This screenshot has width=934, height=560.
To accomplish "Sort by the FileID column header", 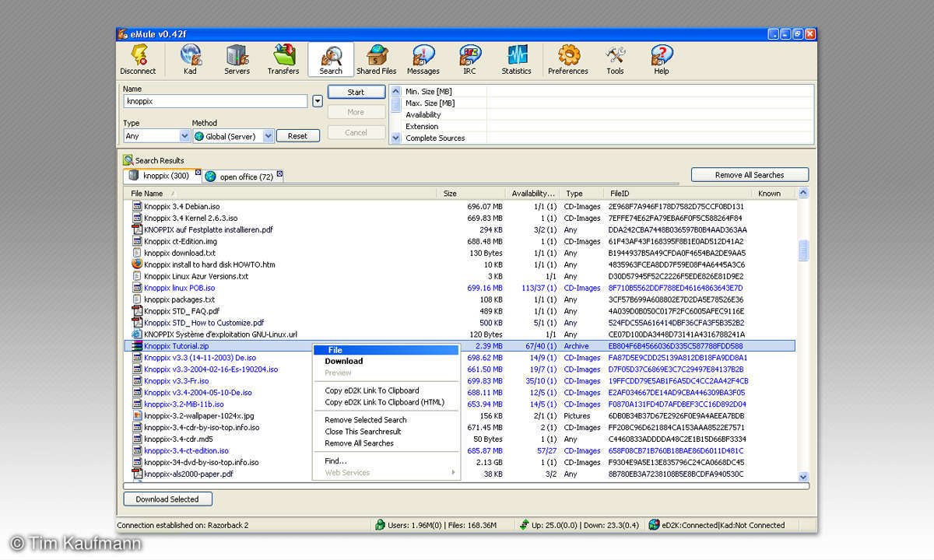I will coord(676,194).
